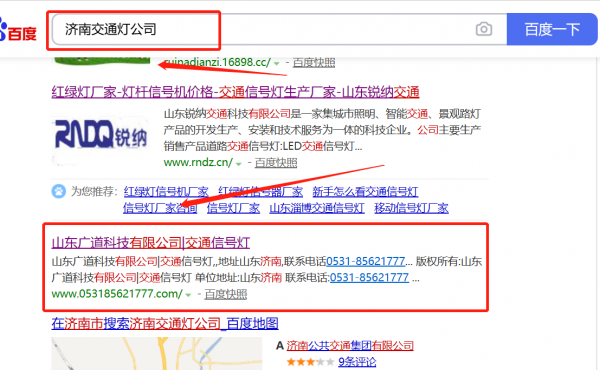600x370 pixels.
Task: Expand dropdown arrow beside www.rndz.cn
Action: pos(238,164)
